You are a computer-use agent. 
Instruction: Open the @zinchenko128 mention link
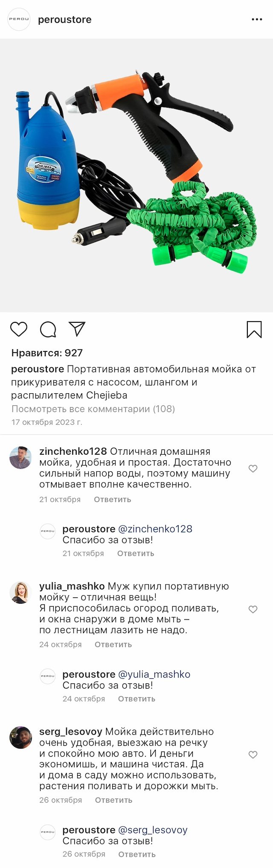155,529
